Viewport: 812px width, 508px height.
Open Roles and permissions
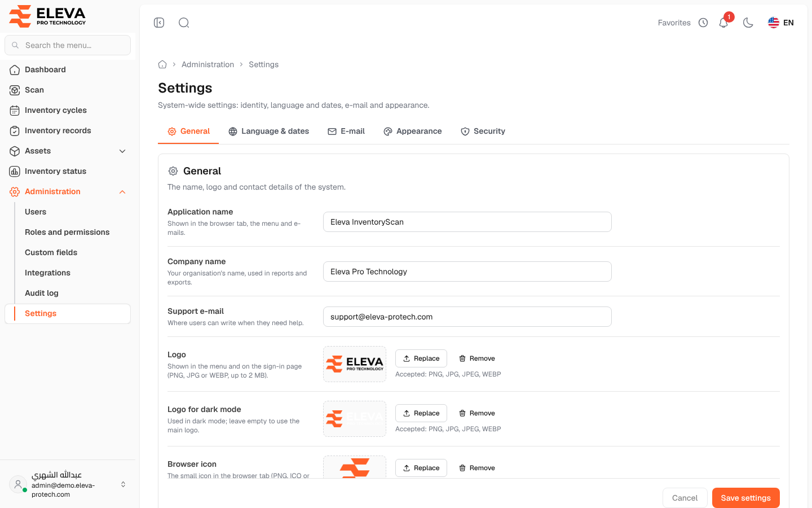click(73, 232)
